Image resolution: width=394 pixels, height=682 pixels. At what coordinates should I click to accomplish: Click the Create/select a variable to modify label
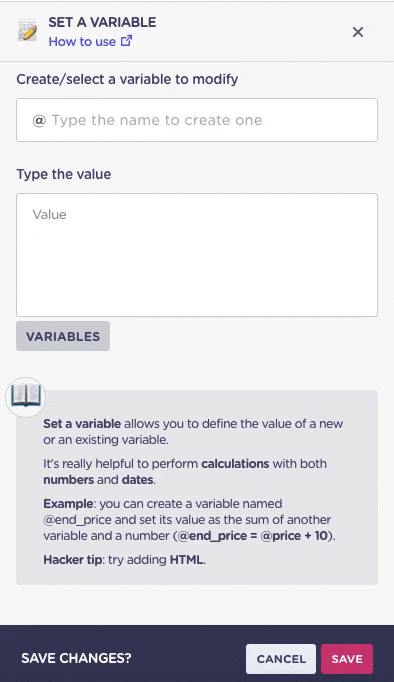[127, 79]
